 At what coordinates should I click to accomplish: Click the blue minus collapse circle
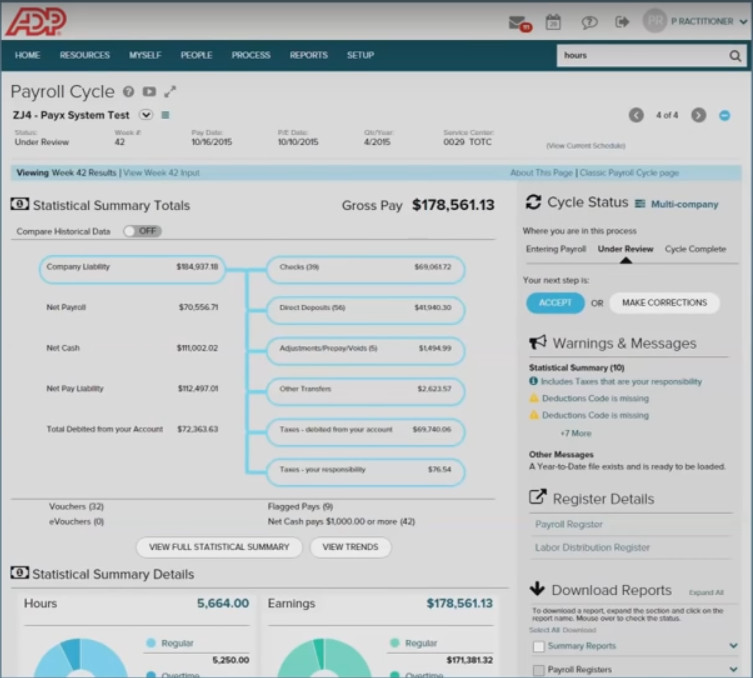click(724, 116)
